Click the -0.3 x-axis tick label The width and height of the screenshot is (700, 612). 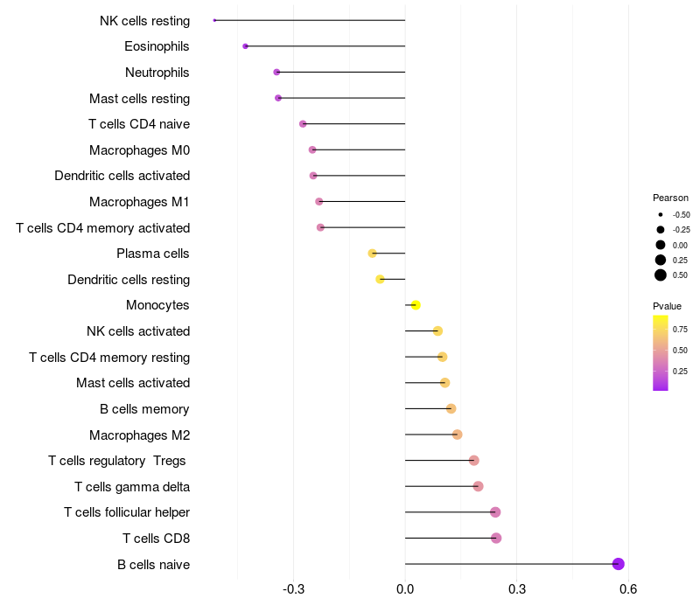point(294,590)
